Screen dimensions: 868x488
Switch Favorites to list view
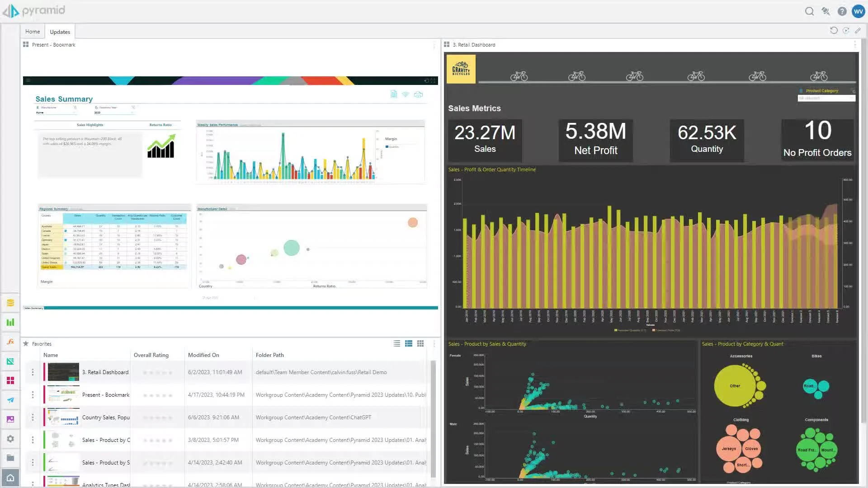tap(397, 344)
